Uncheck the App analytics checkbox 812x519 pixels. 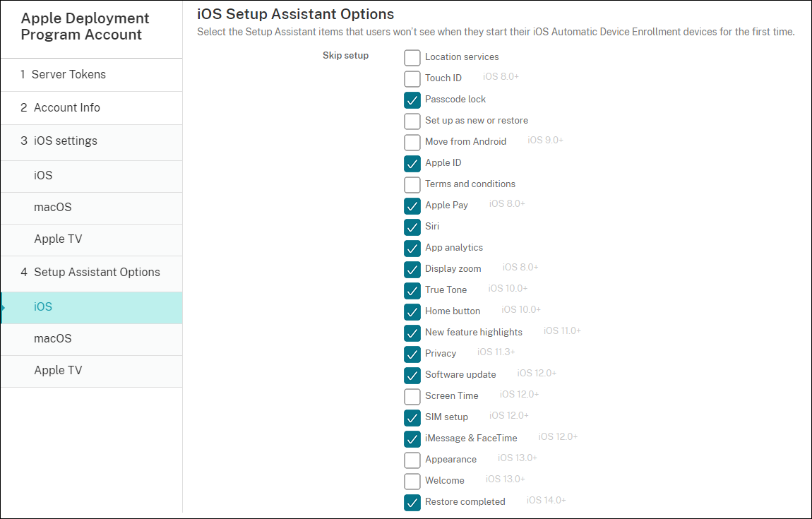(x=412, y=248)
